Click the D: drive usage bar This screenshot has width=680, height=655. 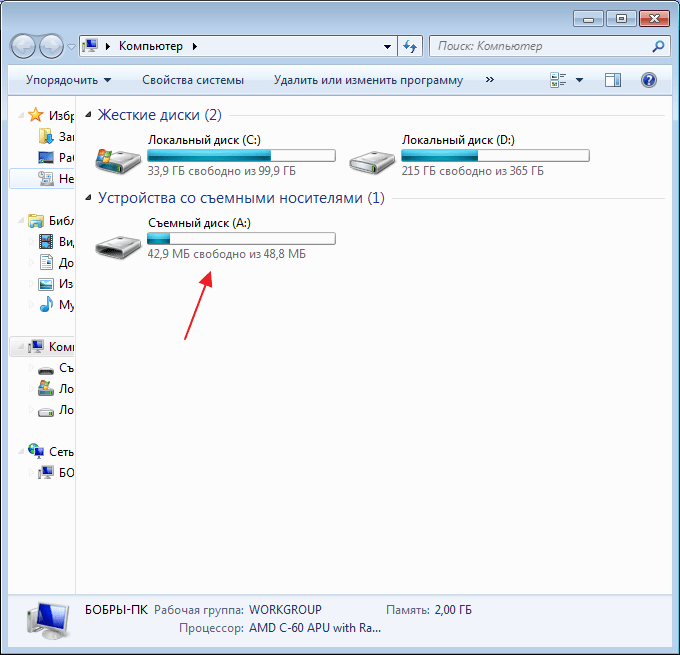click(495, 155)
